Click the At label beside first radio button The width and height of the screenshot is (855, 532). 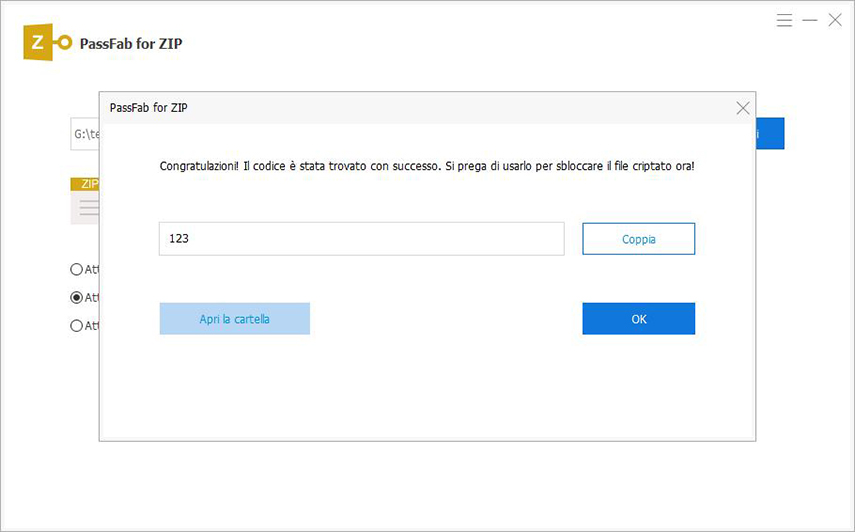(x=91, y=269)
